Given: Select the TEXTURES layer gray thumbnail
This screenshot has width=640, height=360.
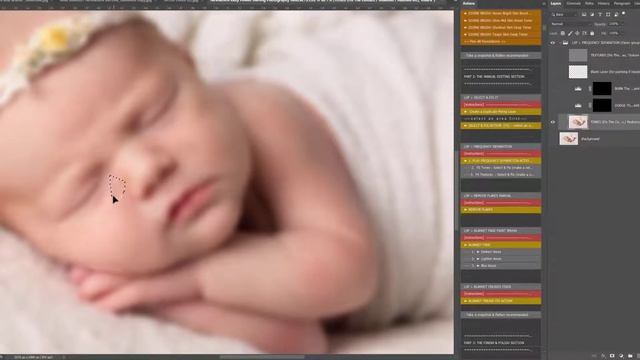Looking at the screenshot, I should click(x=578, y=55).
